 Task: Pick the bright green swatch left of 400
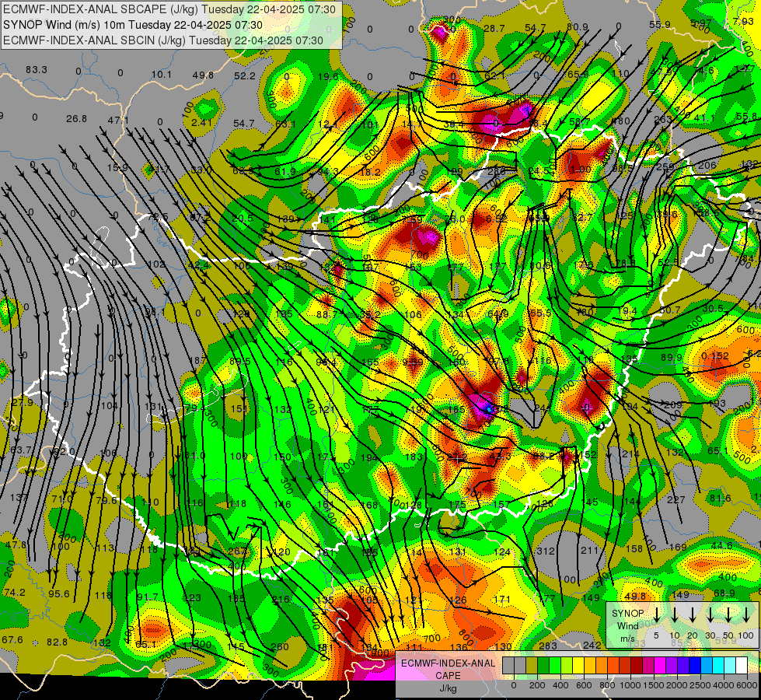pyautogui.click(x=555, y=666)
